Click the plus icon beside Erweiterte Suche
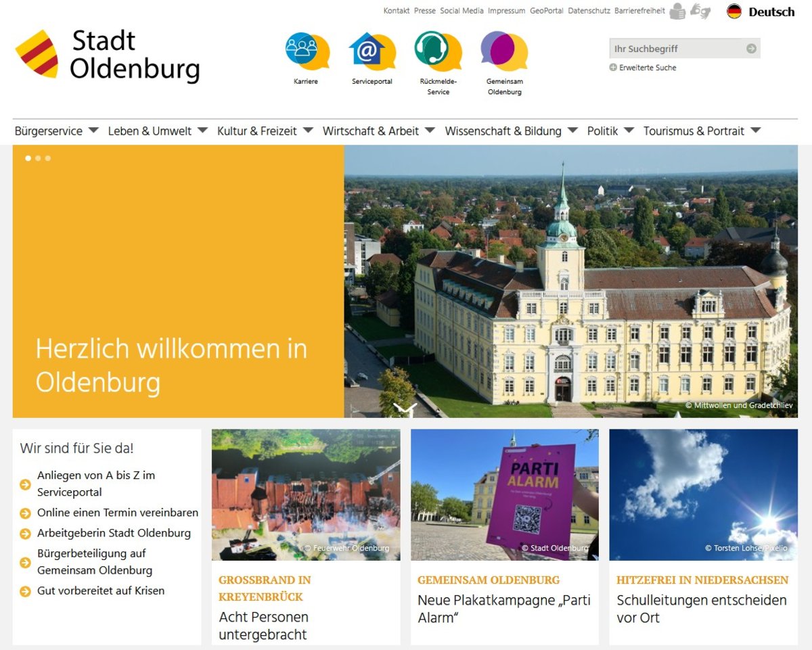The image size is (812, 650). [x=613, y=68]
